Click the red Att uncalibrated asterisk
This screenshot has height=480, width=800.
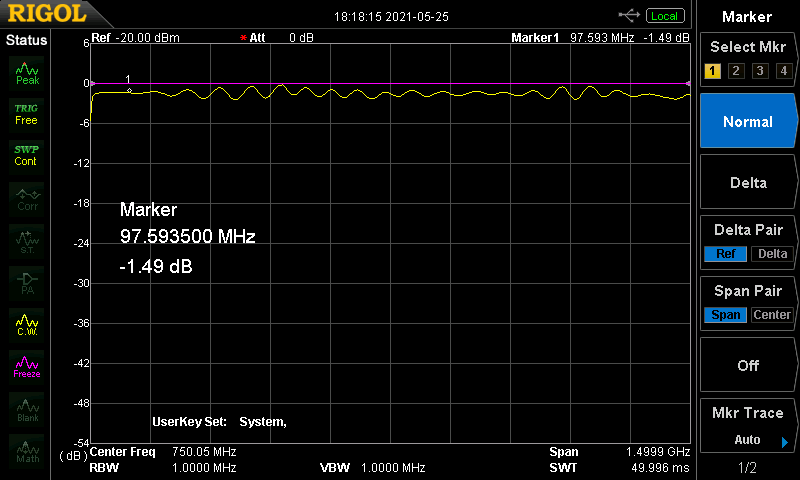tap(243, 38)
